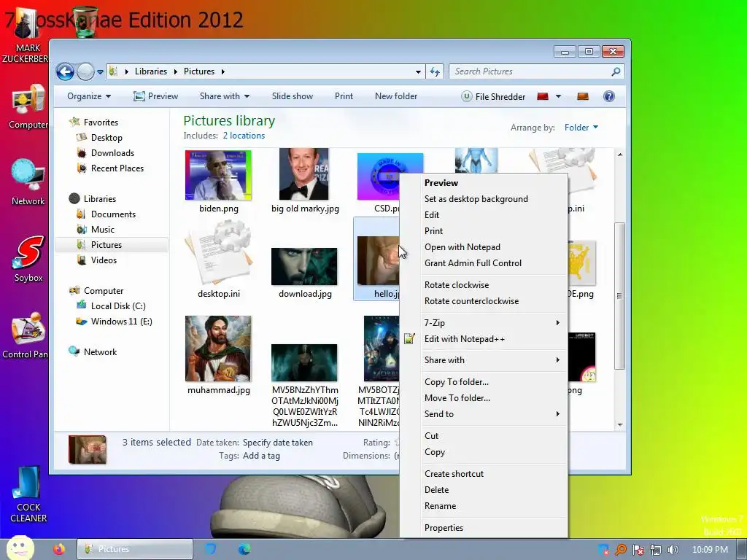Select Downloads in Favorites

point(112,153)
